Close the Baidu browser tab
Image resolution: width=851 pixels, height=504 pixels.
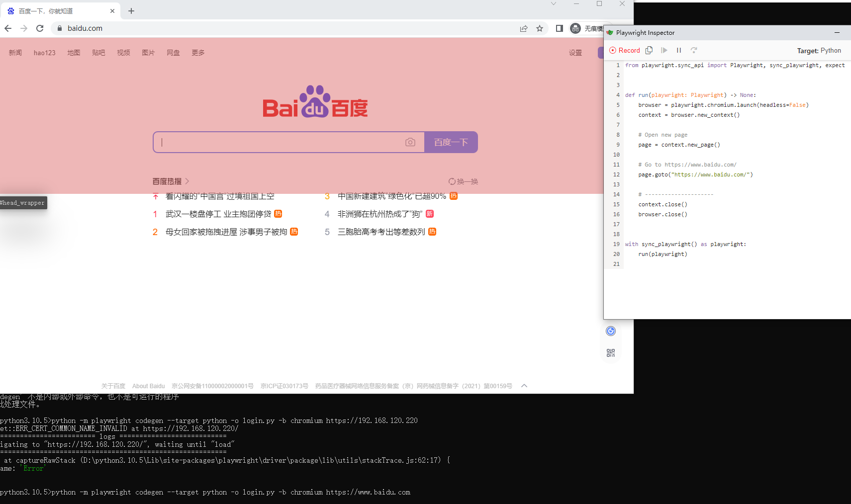click(x=112, y=11)
